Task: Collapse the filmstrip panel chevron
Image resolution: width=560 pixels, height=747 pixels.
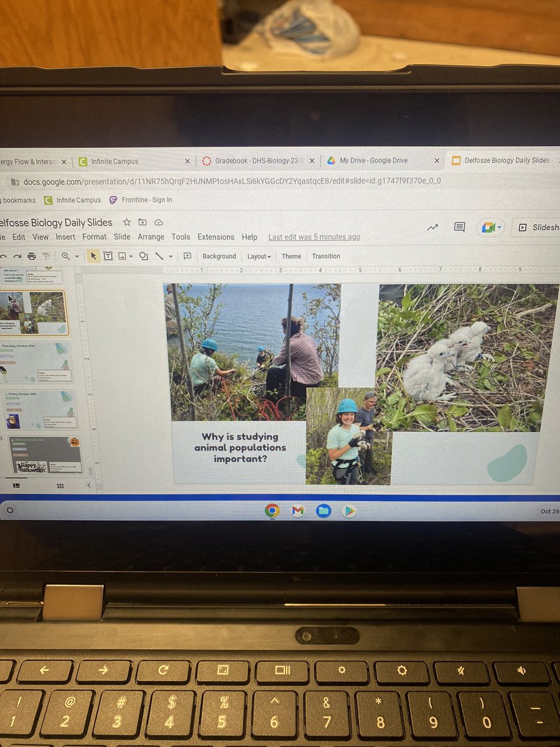Action: tap(89, 485)
